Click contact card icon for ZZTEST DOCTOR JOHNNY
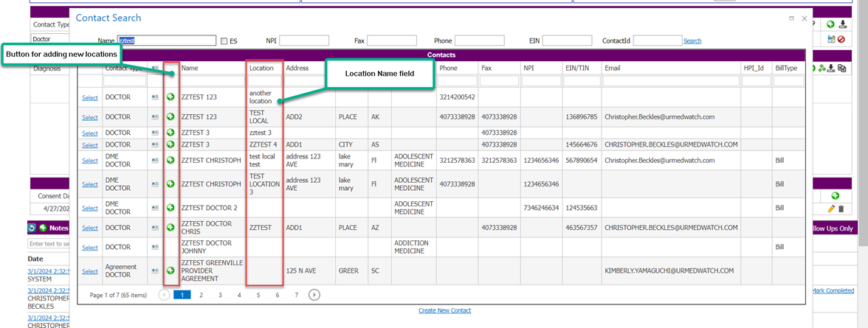The width and height of the screenshot is (868, 328). tap(155, 248)
